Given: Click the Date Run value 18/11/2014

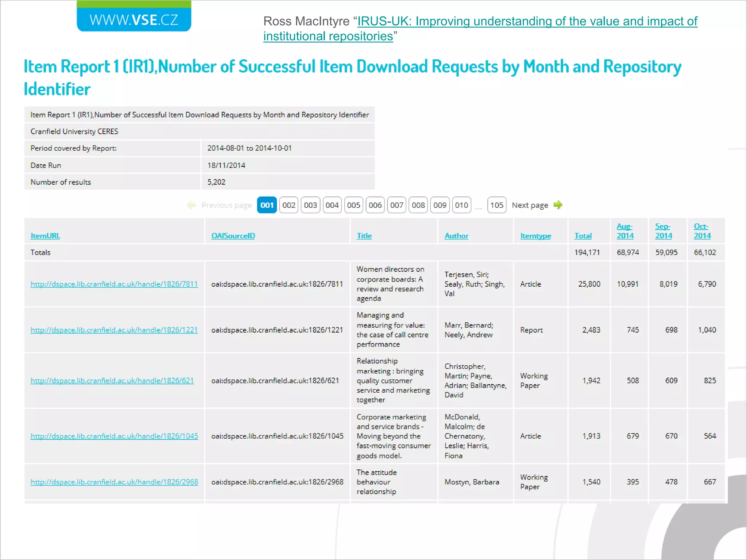Looking at the screenshot, I should click(x=226, y=165).
